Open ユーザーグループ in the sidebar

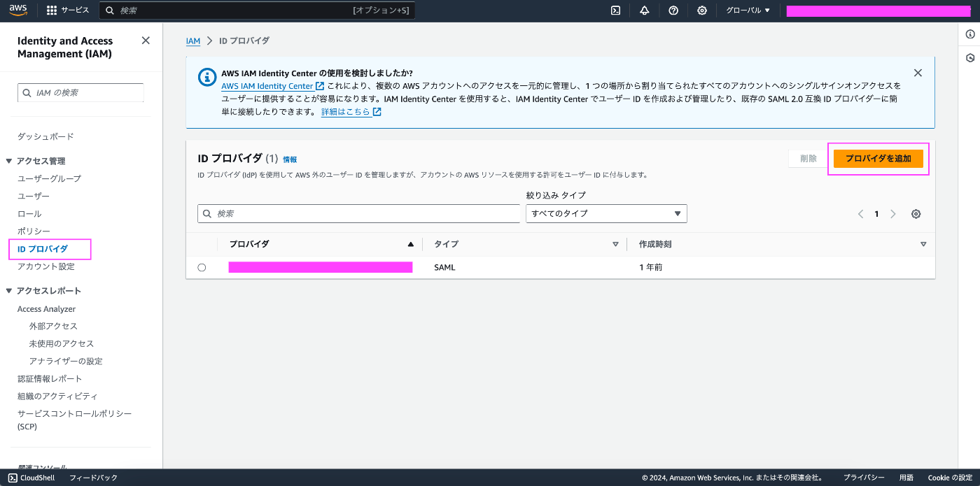49,178
